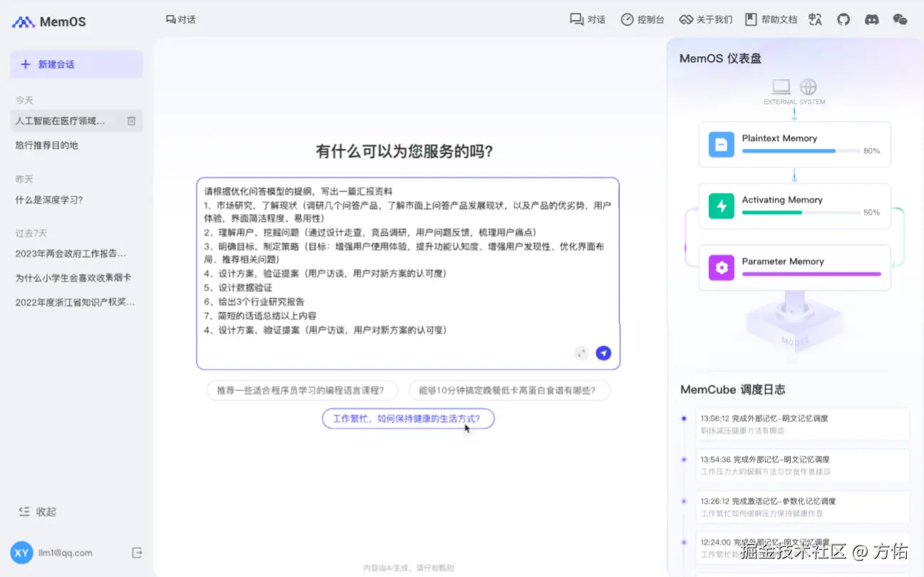
Task: Click the Plaintext Memory 80% progress bar
Action: 800,151
